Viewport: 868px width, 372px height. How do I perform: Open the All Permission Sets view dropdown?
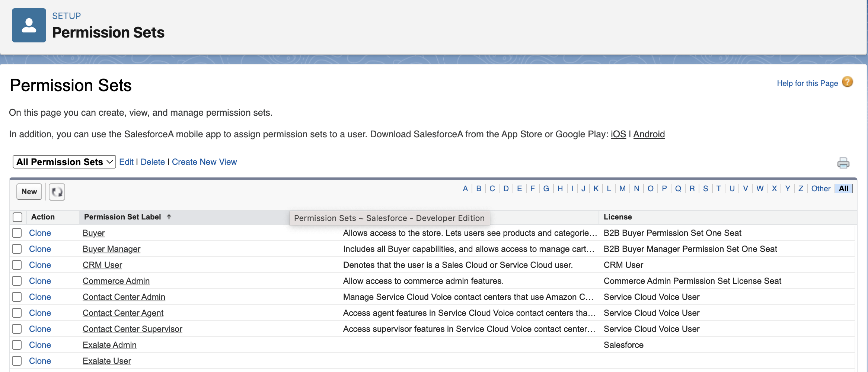pos(64,162)
